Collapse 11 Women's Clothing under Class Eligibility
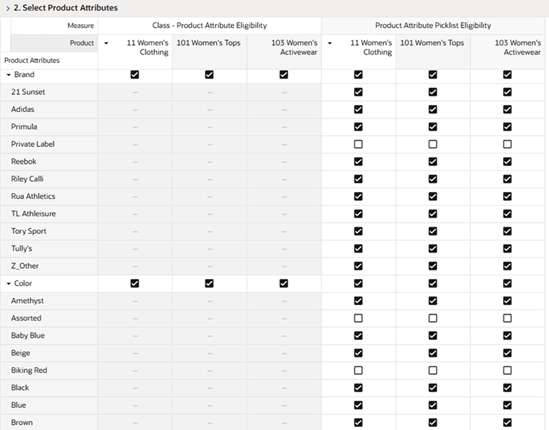549x430 pixels. [106, 43]
